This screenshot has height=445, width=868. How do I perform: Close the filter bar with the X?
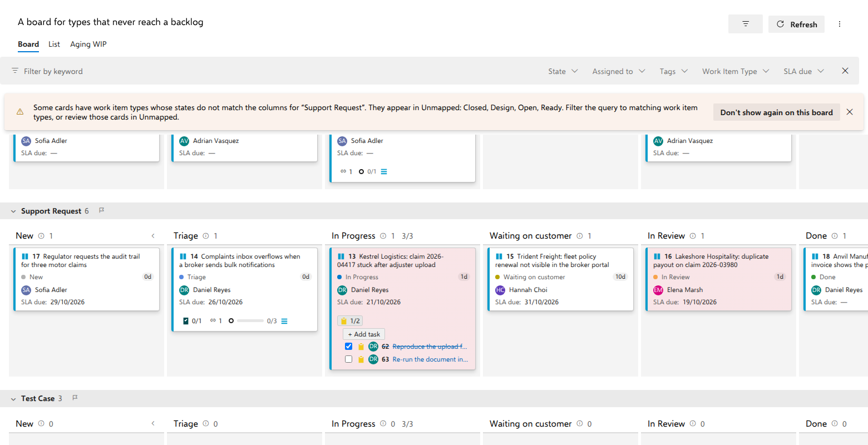[845, 71]
